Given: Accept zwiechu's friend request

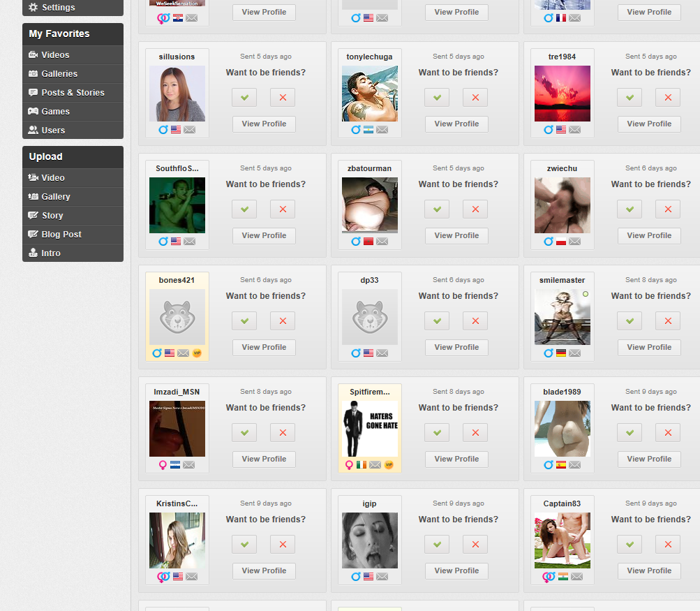Looking at the screenshot, I should (630, 209).
